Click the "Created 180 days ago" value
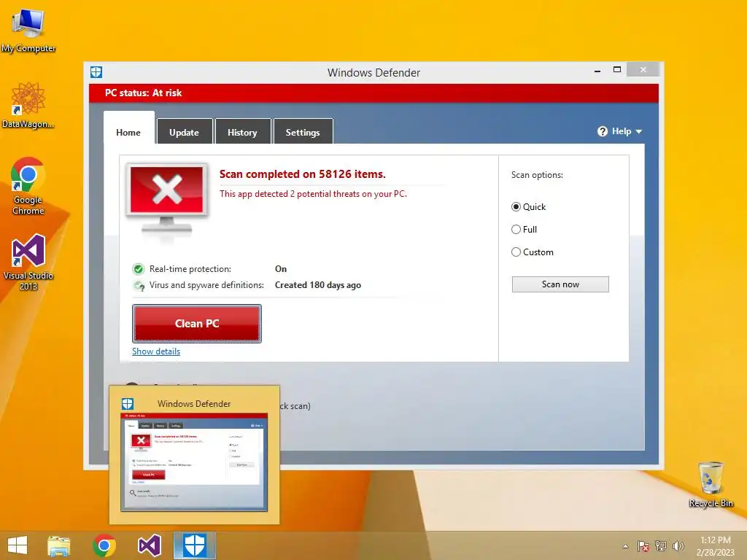This screenshot has height=560, width=747. pyautogui.click(x=318, y=285)
